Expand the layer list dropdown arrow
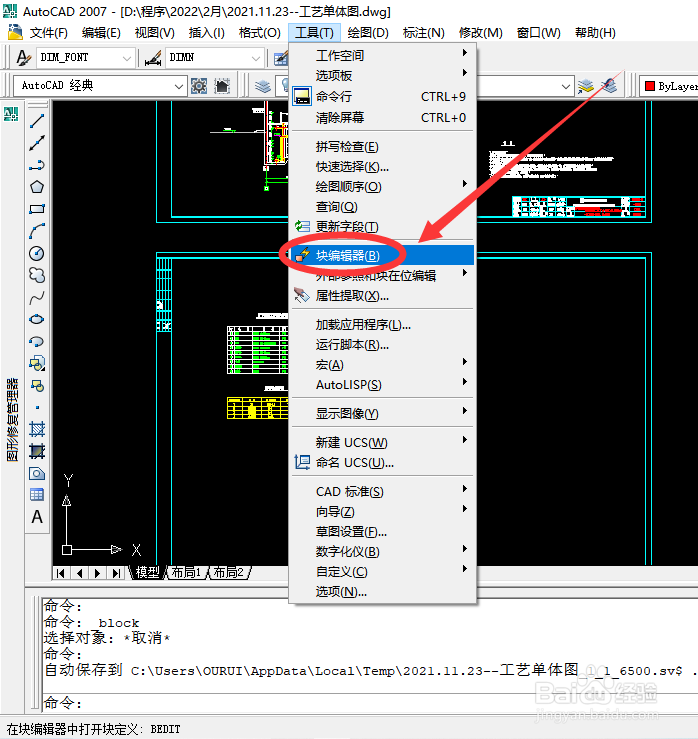This screenshot has height=739, width=698. [566, 87]
